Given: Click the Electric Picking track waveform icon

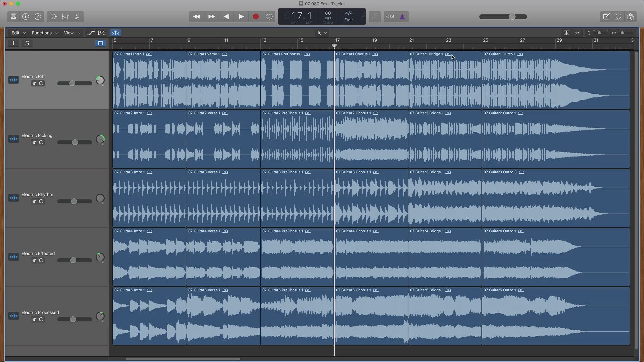Looking at the screenshot, I should (x=13, y=139).
